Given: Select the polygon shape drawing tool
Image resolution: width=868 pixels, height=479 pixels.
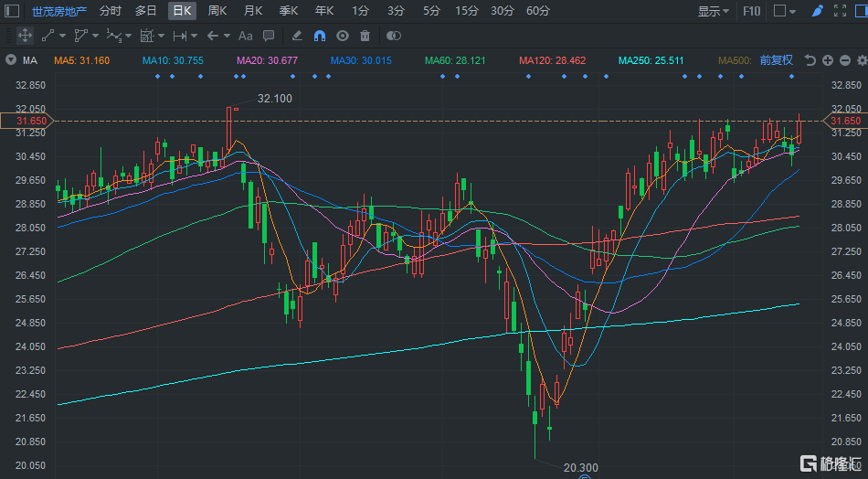Looking at the screenshot, I should 80,36.
